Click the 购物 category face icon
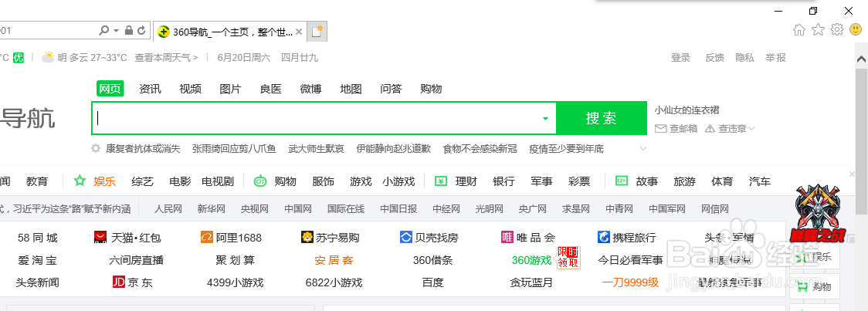868x311 pixels. coord(260,181)
